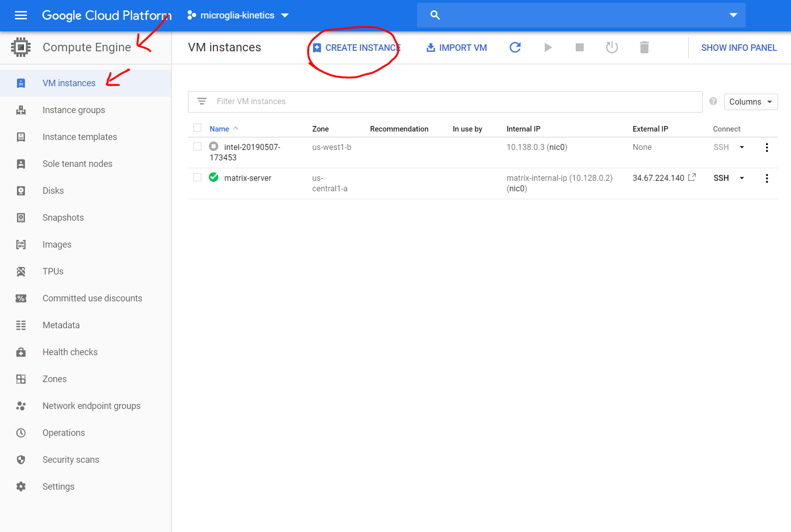Image resolution: width=791 pixels, height=532 pixels.
Task: Click the Instance templates sidebar icon
Action: (x=21, y=137)
